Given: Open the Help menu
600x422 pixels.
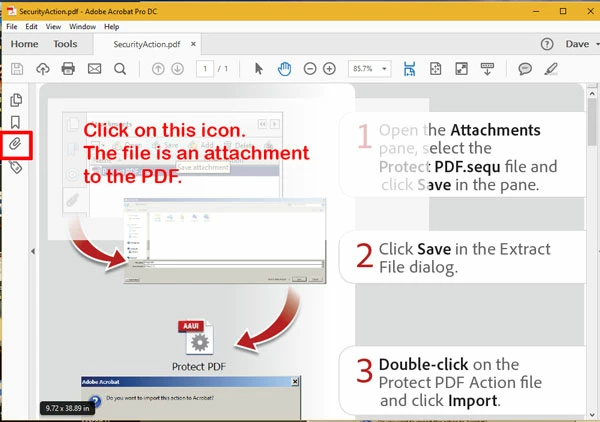Looking at the screenshot, I should click(x=111, y=26).
